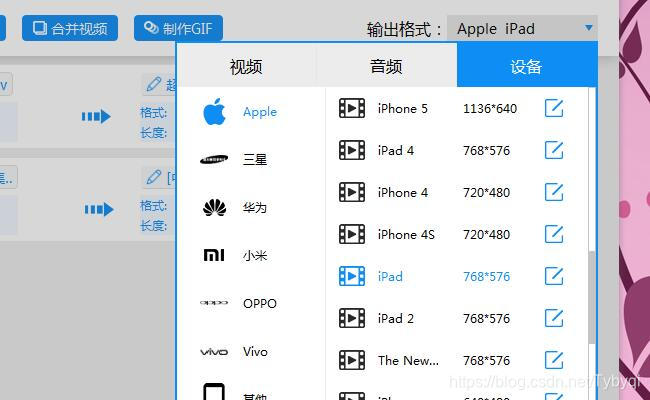Screen dimensions: 650x400
Task: Click the The New... film icon
Action: tap(352, 360)
